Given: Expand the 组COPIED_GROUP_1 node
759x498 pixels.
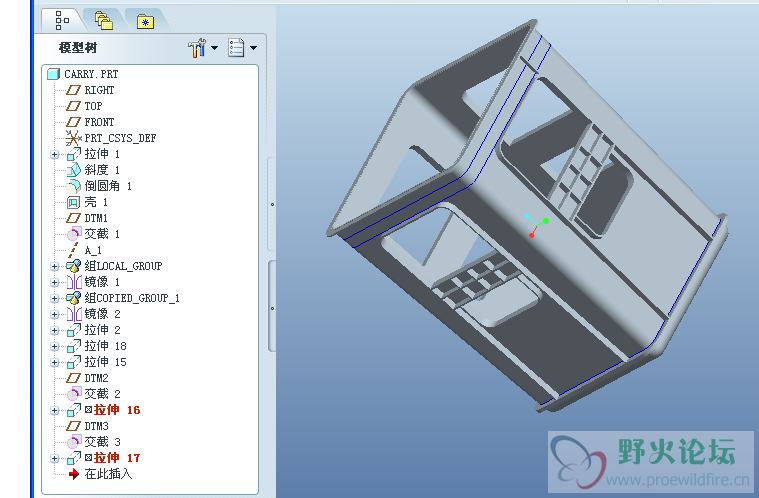Looking at the screenshot, I should [55, 298].
